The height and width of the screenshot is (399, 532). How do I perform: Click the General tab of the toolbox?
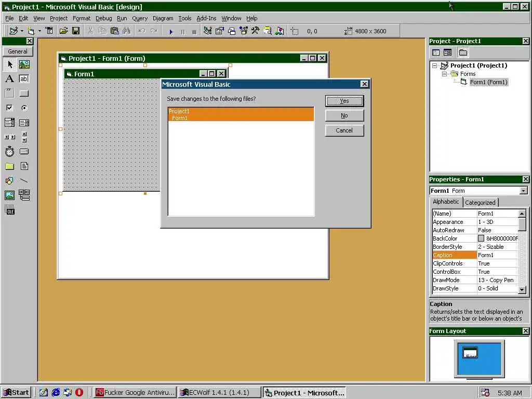tap(18, 51)
